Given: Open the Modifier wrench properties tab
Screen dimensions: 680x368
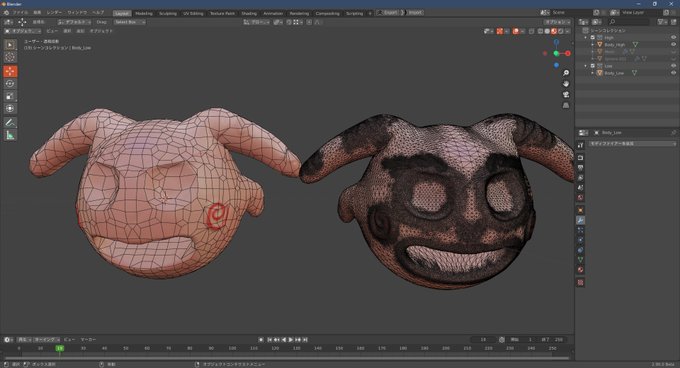Looking at the screenshot, I should click(581, 220).
